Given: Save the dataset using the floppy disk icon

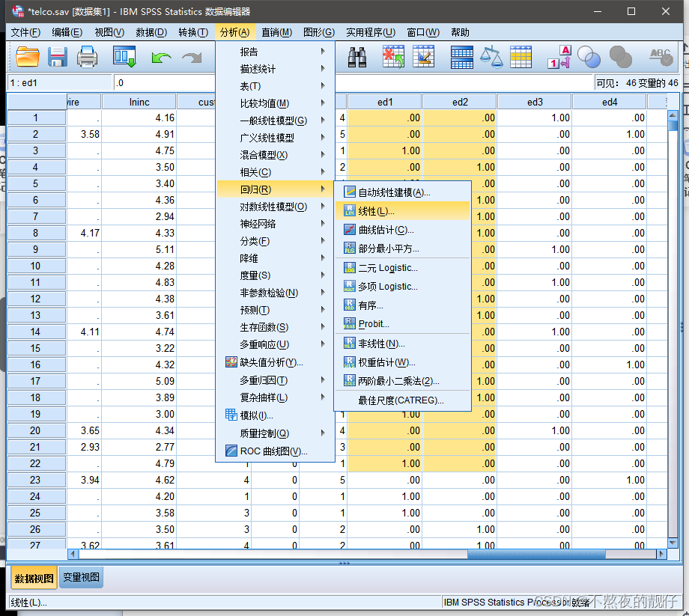Looking at the screenshot, I should pos(58,57).
